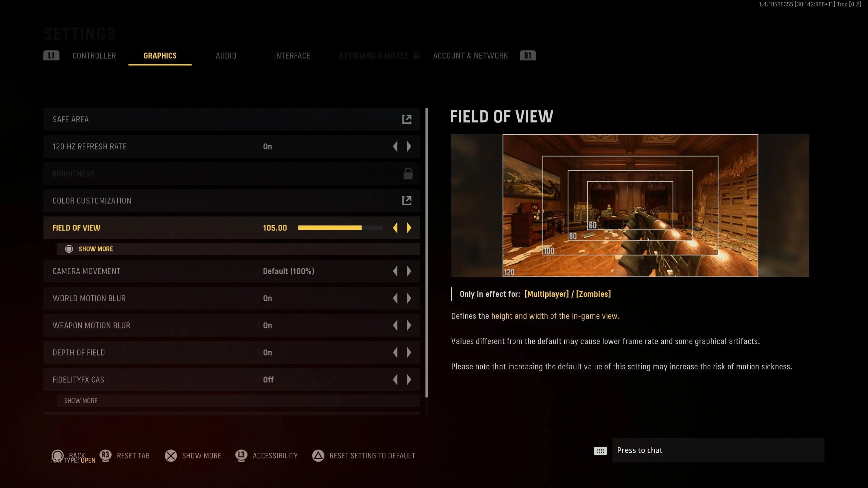Viewport: 868px width, 488px height.
Task: Click the RESET SETTING TO DEFAULT icon
Action: tap(318, 455)
